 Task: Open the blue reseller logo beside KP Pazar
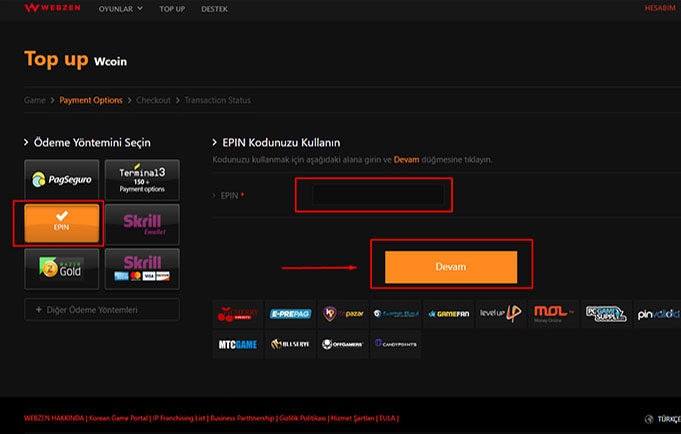[396, 314]
